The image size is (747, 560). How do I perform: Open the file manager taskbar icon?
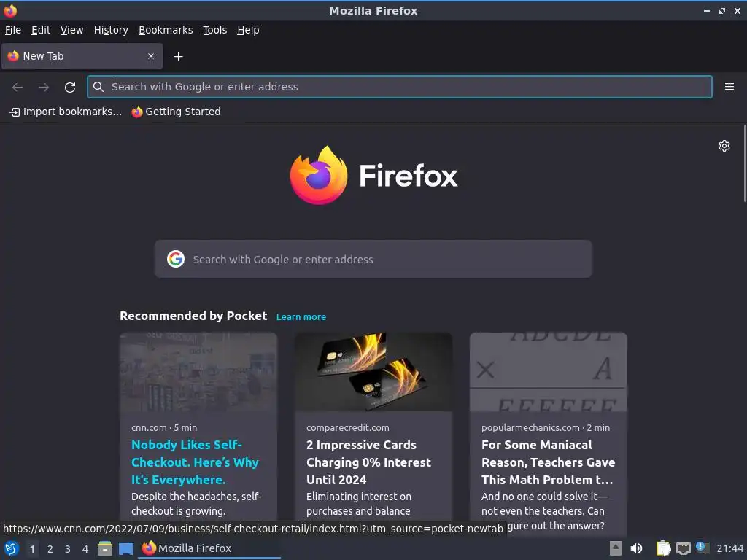[105, 548]
